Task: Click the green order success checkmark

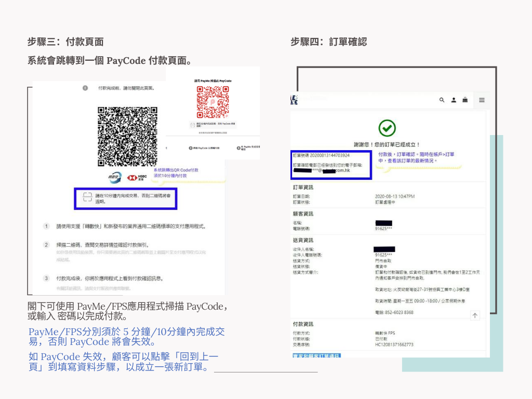Action: point(387,128)
